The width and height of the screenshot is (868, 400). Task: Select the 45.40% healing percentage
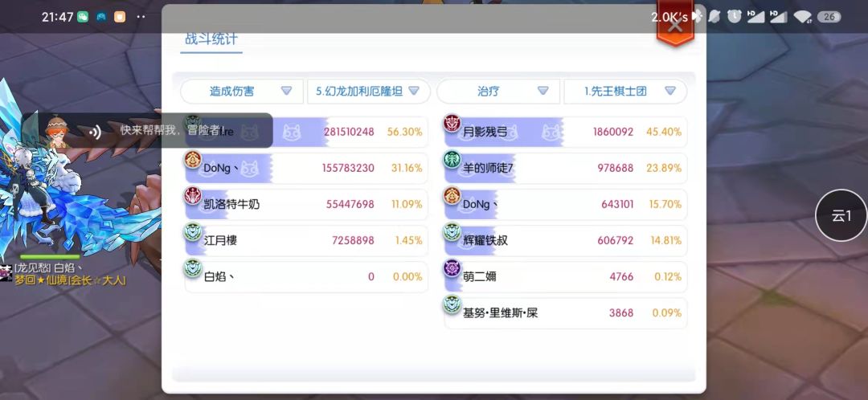pyautogui.click(x=664, y=132)
